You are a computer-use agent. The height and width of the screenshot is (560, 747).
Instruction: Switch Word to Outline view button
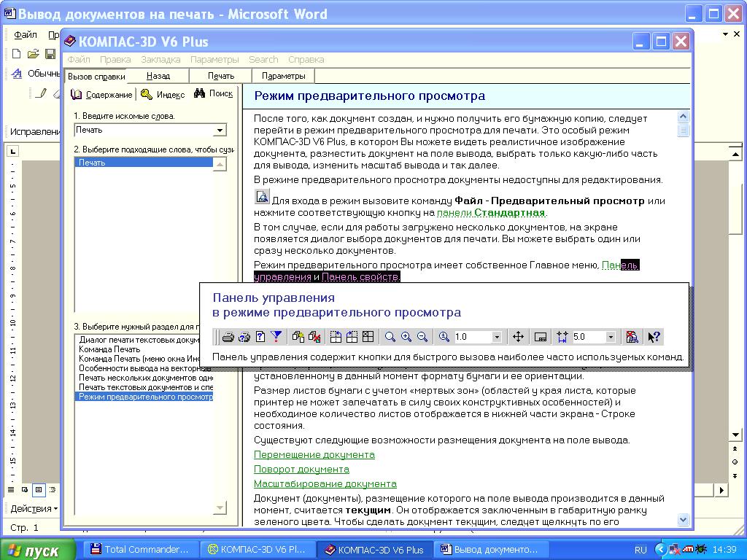(x=53, y=489)
